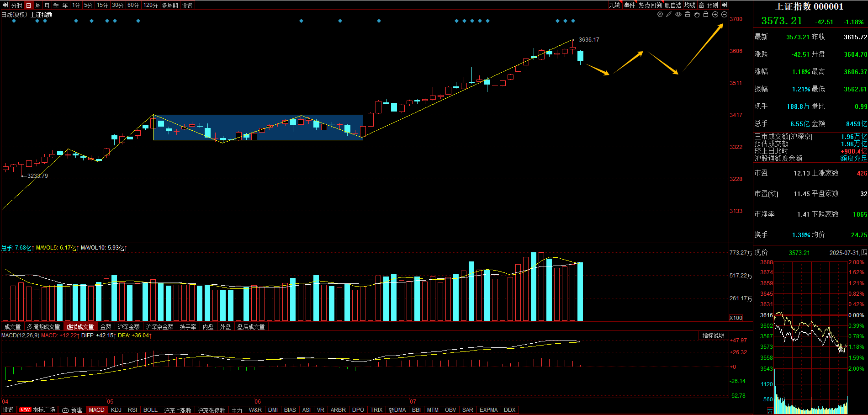Click the 窗 window button
This screenshot has width=868, height=415.
(701, 5)
